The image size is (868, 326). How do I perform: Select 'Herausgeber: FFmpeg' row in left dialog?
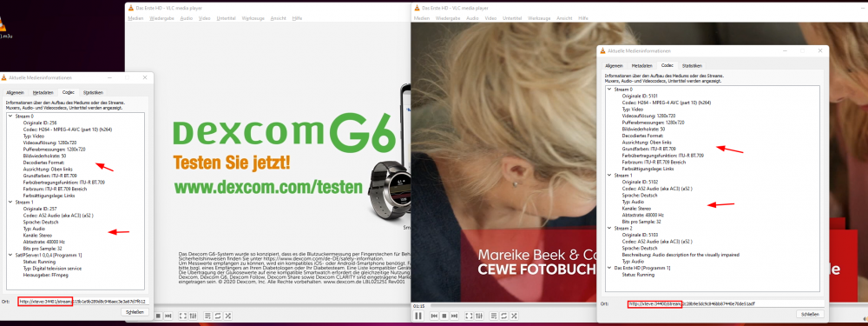(x=44, y=275)
